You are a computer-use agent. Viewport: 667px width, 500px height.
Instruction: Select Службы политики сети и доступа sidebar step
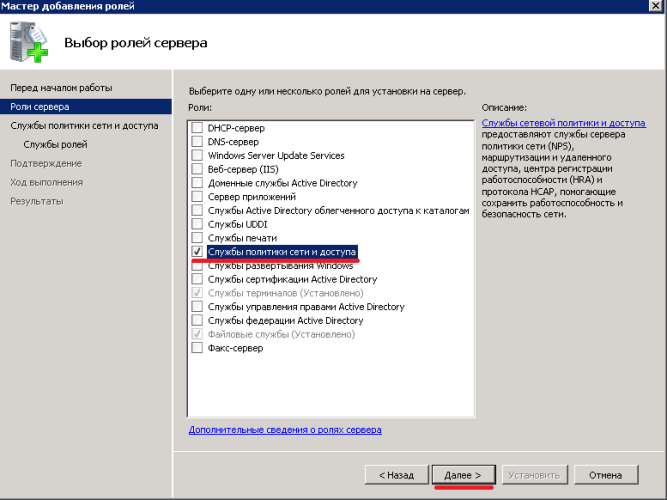(84, 126)
